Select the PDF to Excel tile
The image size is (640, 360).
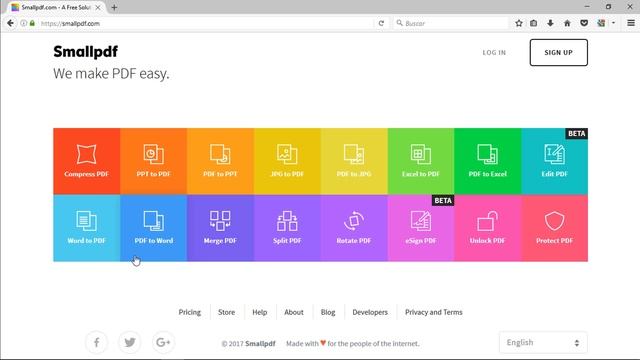coord(488,161)
